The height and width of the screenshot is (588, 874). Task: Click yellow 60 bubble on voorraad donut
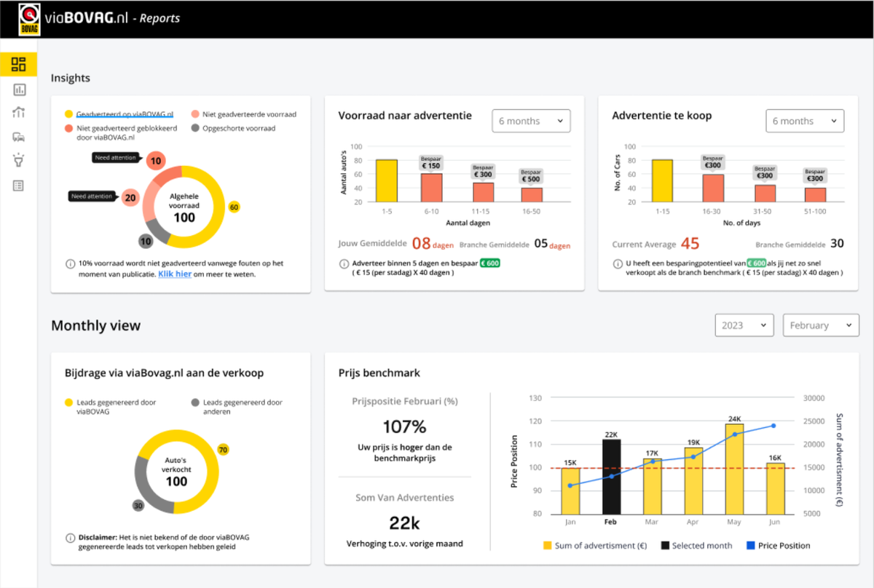point(234,207)
